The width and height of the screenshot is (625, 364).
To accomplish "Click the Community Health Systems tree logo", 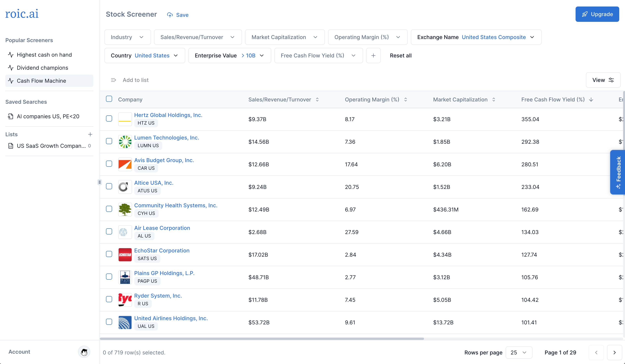I will (x=125, y=209).
